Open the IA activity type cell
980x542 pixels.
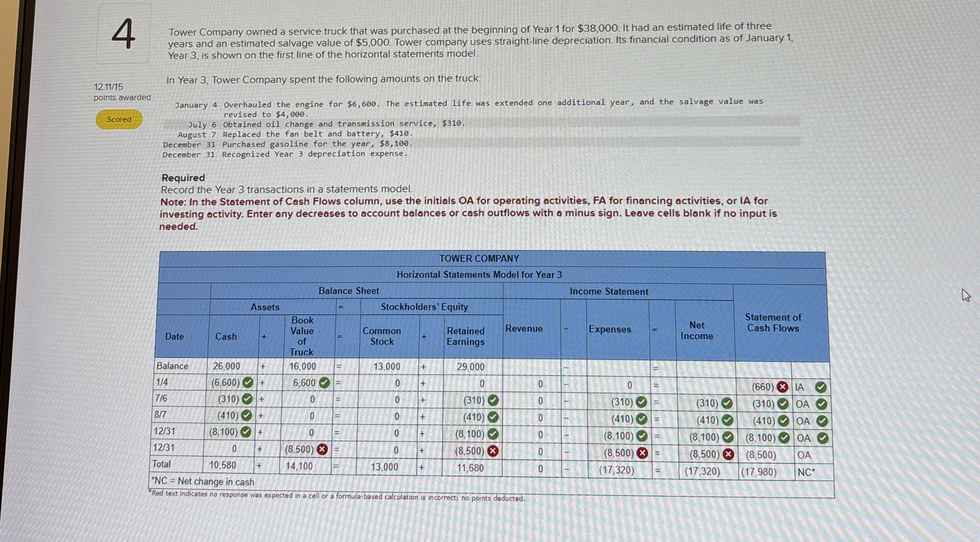[800, 387]
